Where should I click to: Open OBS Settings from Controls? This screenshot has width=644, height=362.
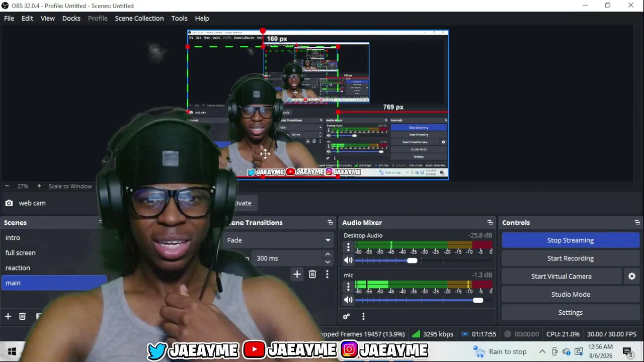[x=571, y=312]
